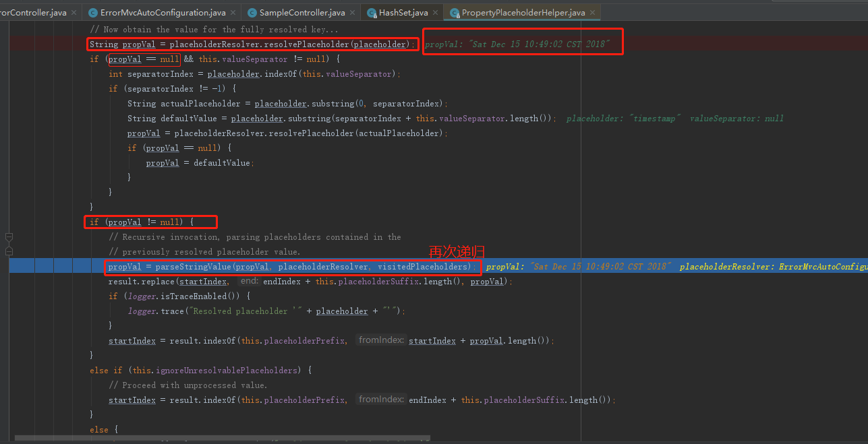Toggle fold marker beside 'previously resolved placeholder value'
Screen dimensions: 868x444
(9, 251)
